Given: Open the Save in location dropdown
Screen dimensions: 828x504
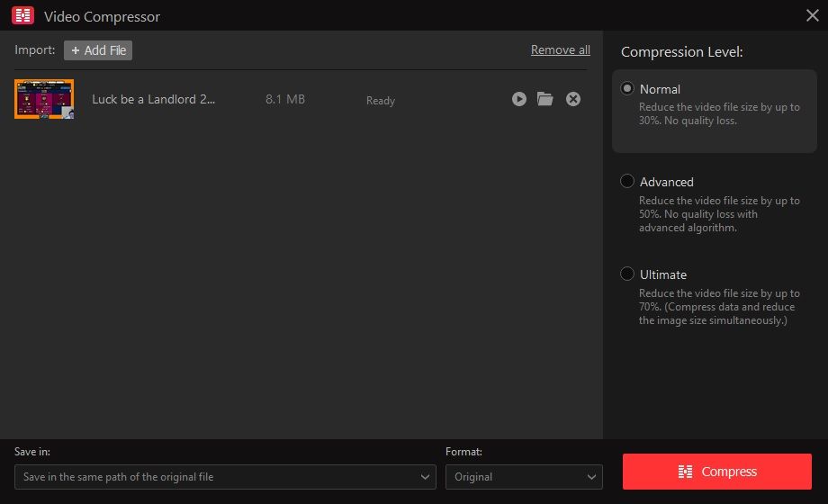Looking at the screenshot, I should pyautogui.click(x=226, y=477).
